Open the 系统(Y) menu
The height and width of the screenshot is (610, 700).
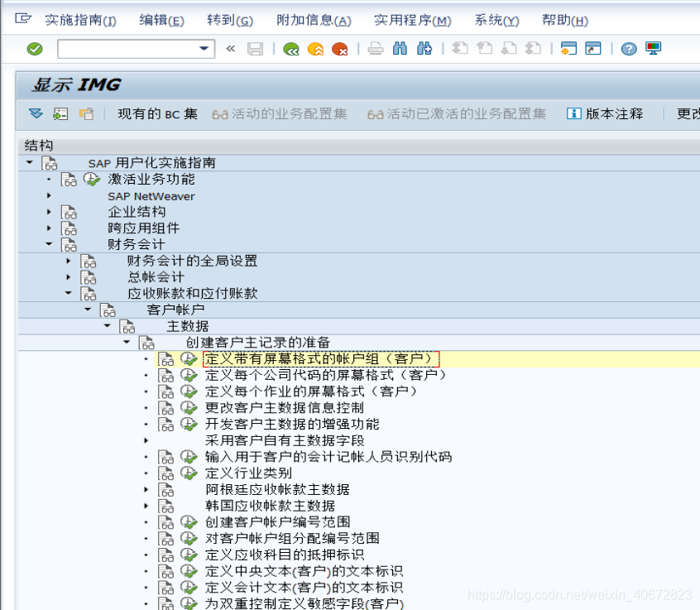pyautogui.click(x=496, y=21)
